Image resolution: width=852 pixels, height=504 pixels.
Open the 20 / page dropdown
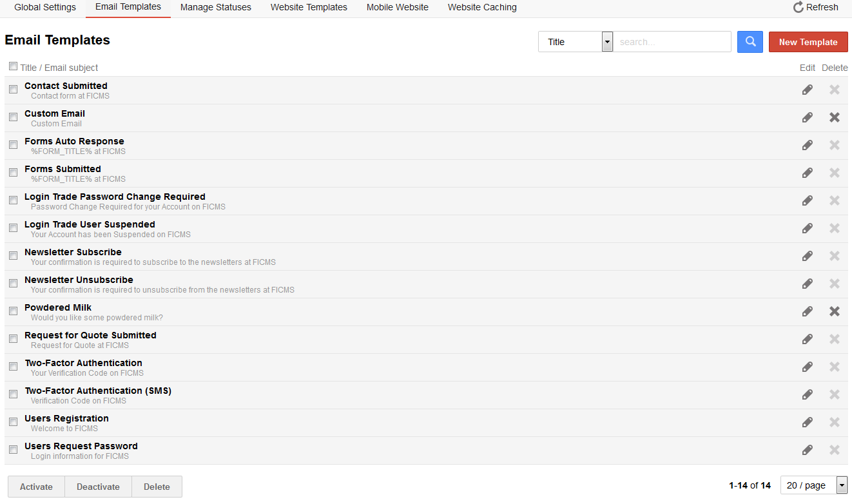pos(841,485)
